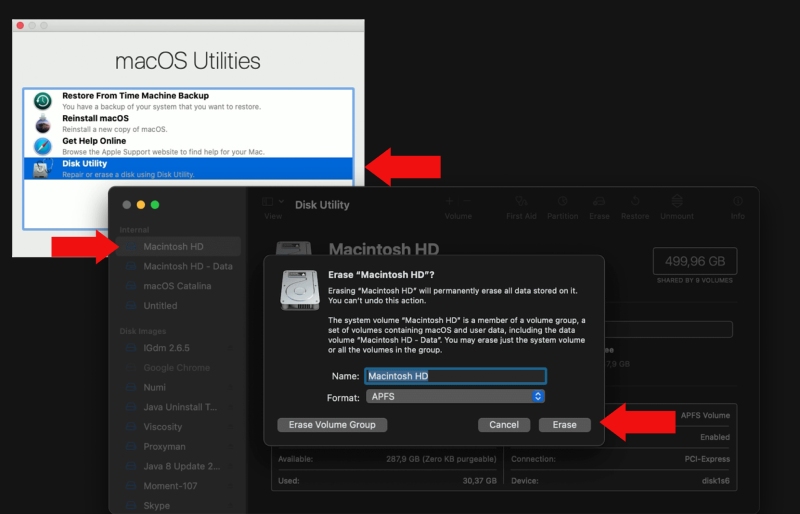Click the Erase button in the dialog
Screen dimensions: 800x514
click(565, 425)
